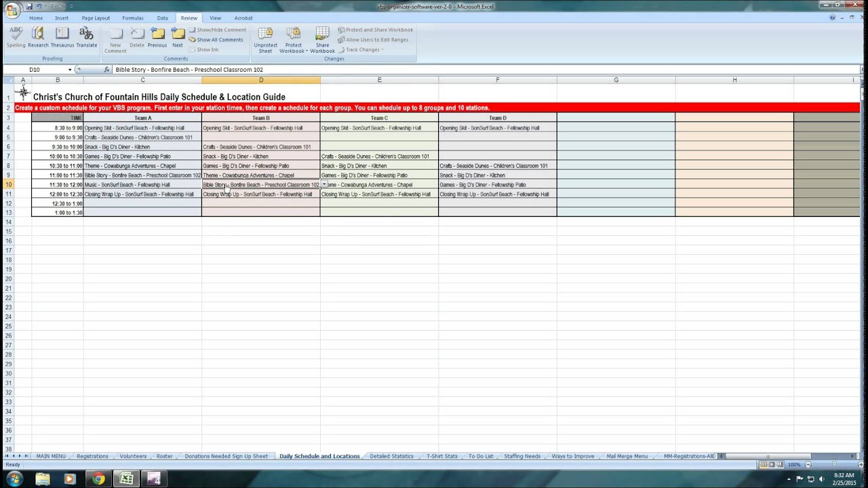Click the volume icon in system tray
Screen dimensions: 868x488
[822, 479]
